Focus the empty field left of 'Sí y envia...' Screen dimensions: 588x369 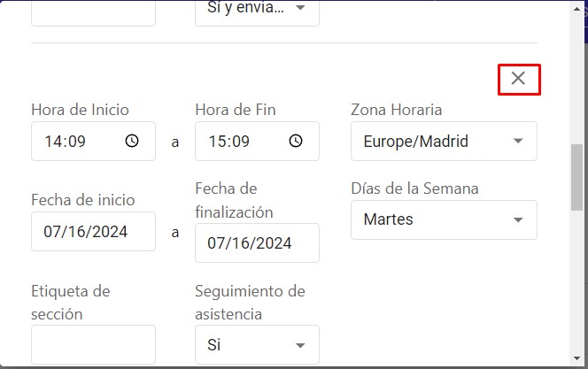tap(93, 12)
